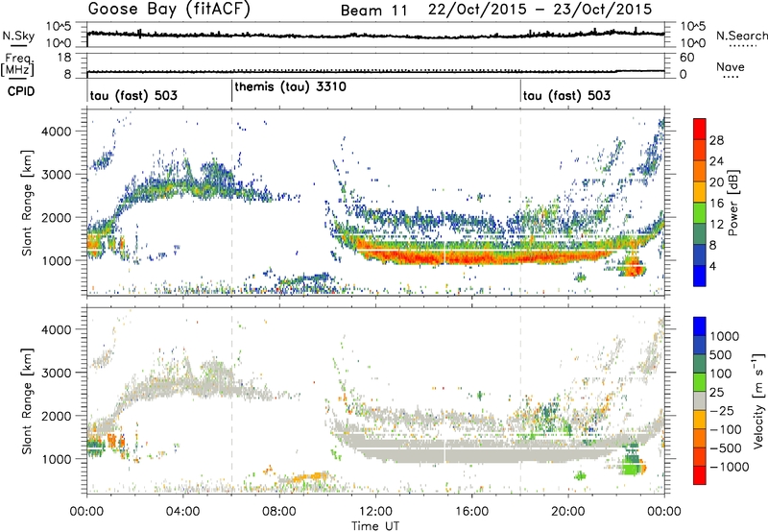Click the first 'tau (fast) 503' label

pyautogui.click(x=133, y=95)
